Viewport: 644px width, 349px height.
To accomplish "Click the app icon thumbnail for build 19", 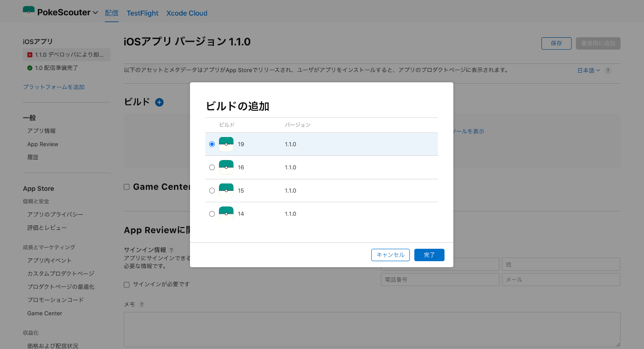I will click(226, 144).
